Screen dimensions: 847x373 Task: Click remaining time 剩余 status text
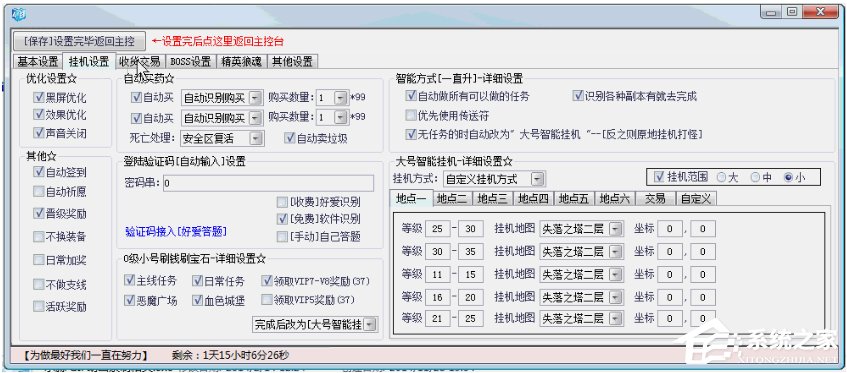click(x=231, y=355)
